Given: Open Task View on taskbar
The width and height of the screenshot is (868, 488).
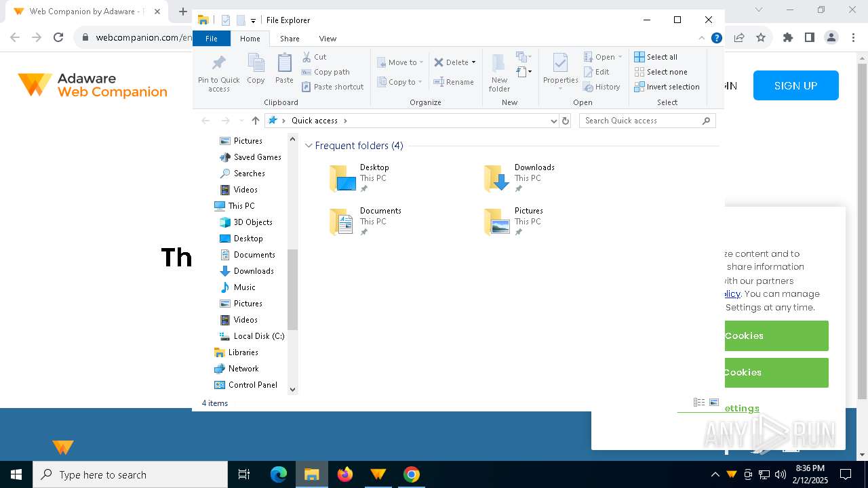Looking at the screenshot, I should (x=244, y=474).
